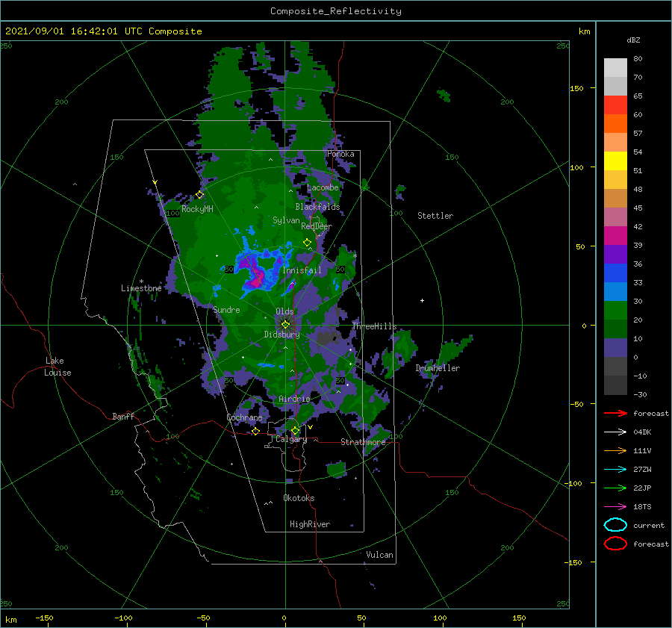Click the red forecast arrow in the legend

click(615, 413)
